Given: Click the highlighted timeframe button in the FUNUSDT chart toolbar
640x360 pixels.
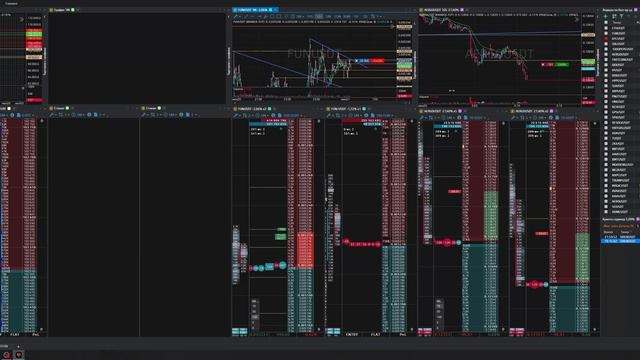Looking at the screenshot, I should click(x=319, y=17).
